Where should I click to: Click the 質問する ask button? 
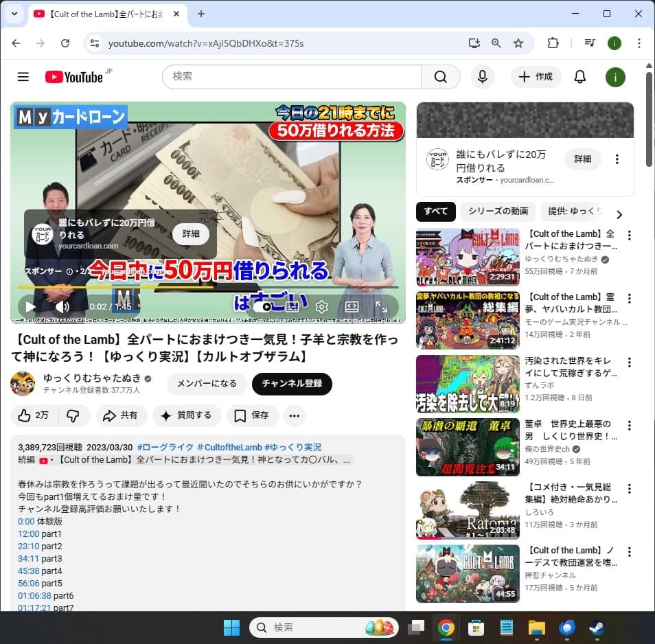(187, 415)
